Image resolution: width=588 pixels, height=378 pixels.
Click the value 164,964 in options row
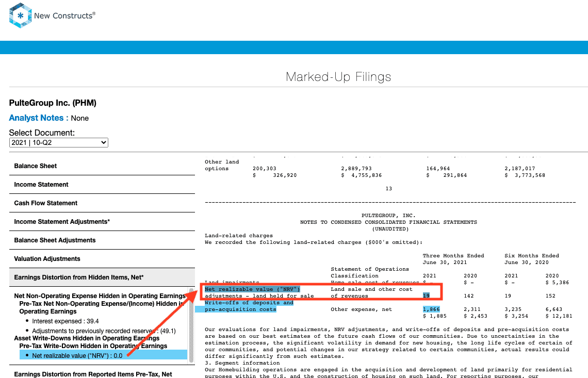(438, 169)
